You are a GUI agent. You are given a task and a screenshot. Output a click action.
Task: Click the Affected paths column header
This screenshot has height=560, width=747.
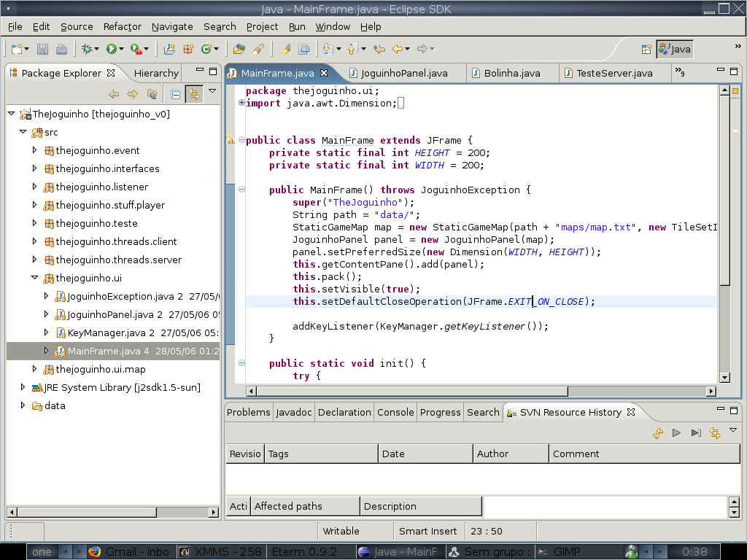click(x=305, y=506)
